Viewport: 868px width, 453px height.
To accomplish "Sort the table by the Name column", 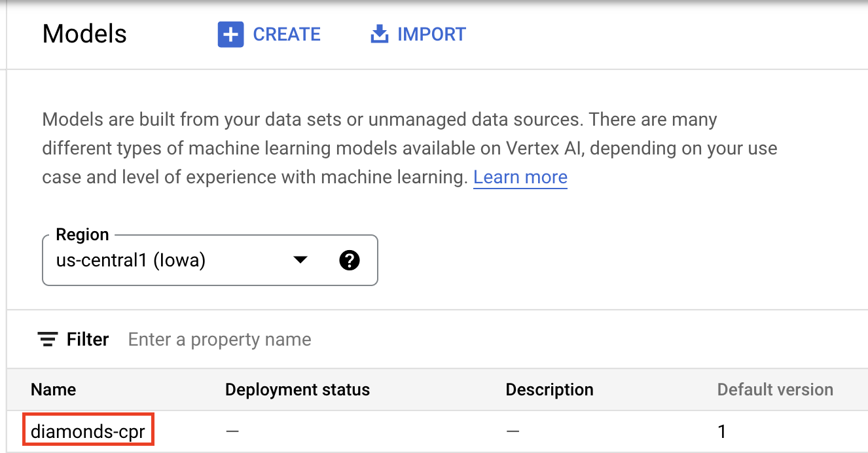I will 53,390.
